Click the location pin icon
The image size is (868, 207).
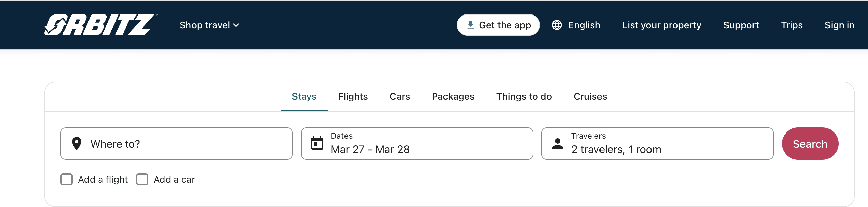coord(77,144)
